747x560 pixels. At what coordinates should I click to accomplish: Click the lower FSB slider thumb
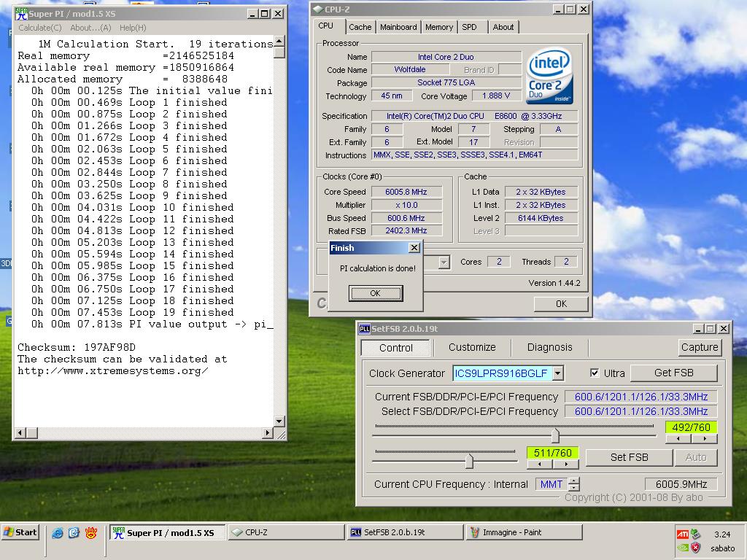(469, 461)
